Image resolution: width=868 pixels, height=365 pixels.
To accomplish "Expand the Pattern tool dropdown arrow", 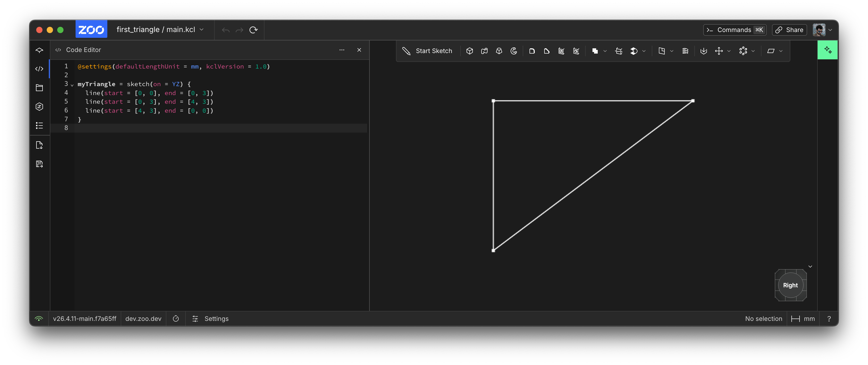I will pyautogui.click(x=753, y=51).
